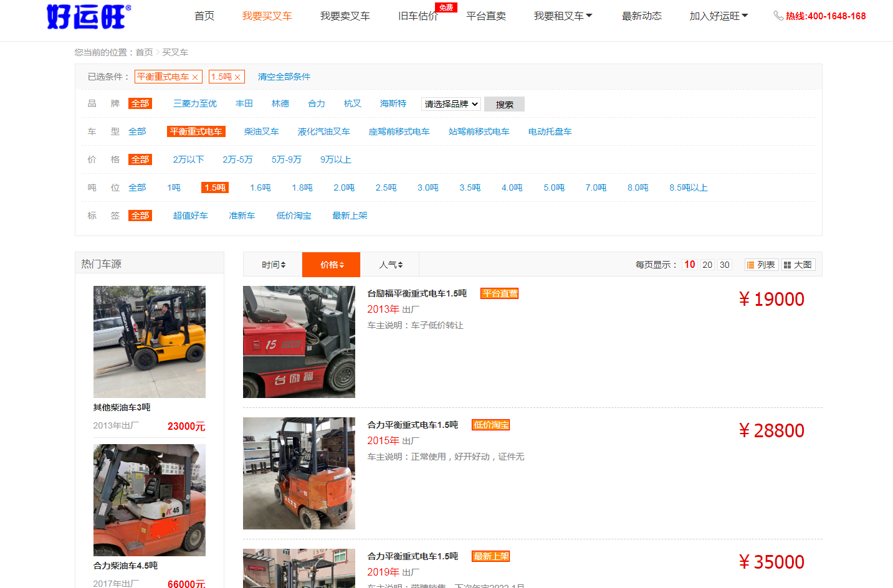Filter brand by 丰田

coord(244,103)
